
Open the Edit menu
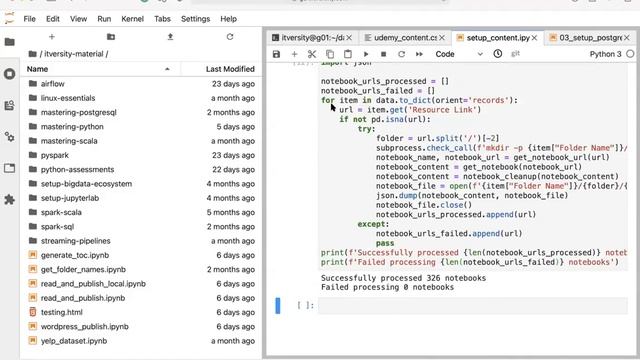(x=53, y=19)
